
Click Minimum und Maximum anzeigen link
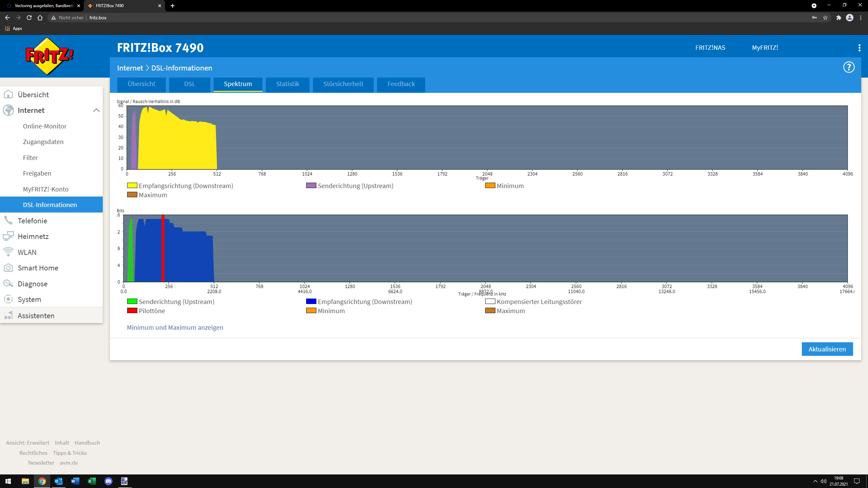pos(175,327)
